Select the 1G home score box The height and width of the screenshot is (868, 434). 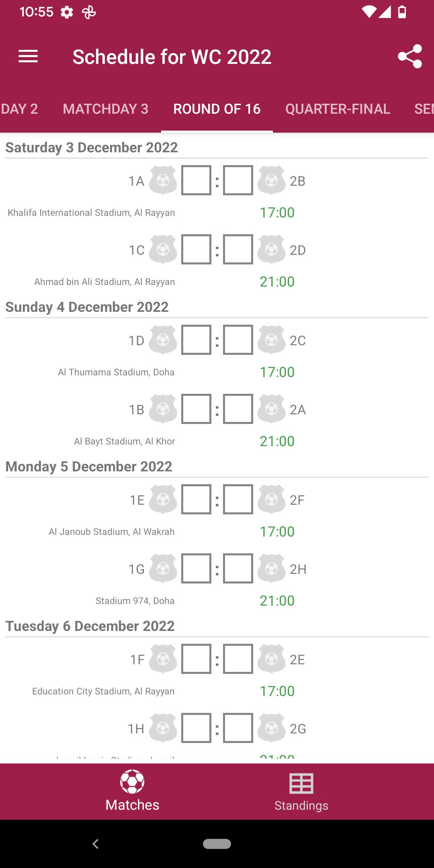[196, 569]
